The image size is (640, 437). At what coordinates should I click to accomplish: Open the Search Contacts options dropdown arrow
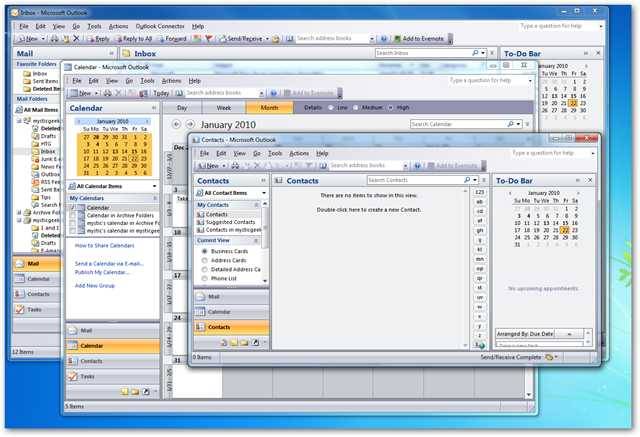pos(475,180)
